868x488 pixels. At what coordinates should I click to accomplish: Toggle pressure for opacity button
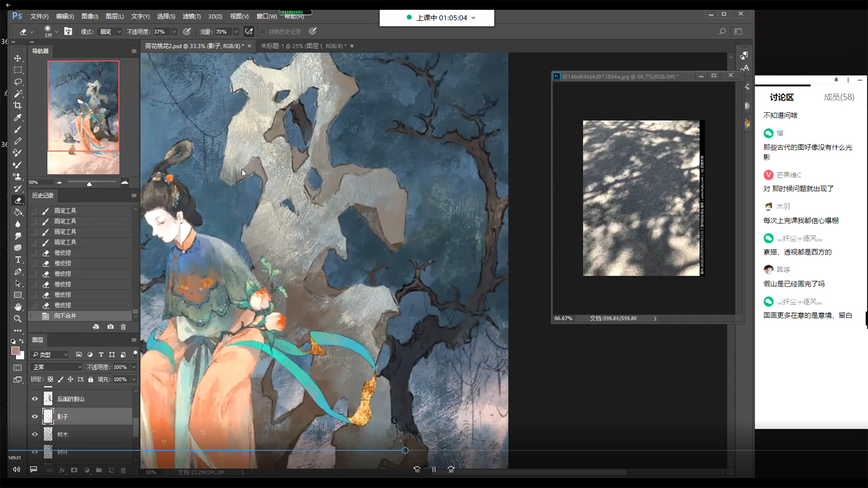click(x=187, y=32)
